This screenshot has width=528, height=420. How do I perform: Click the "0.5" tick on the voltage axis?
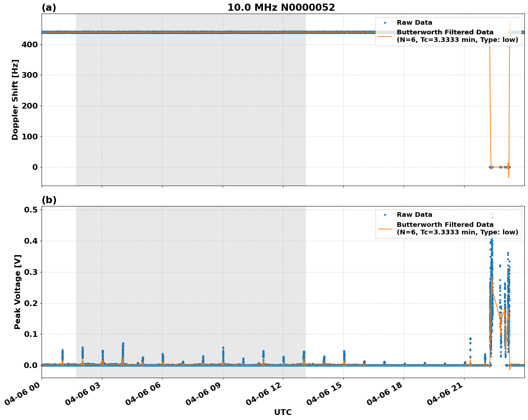click(31, 210)
